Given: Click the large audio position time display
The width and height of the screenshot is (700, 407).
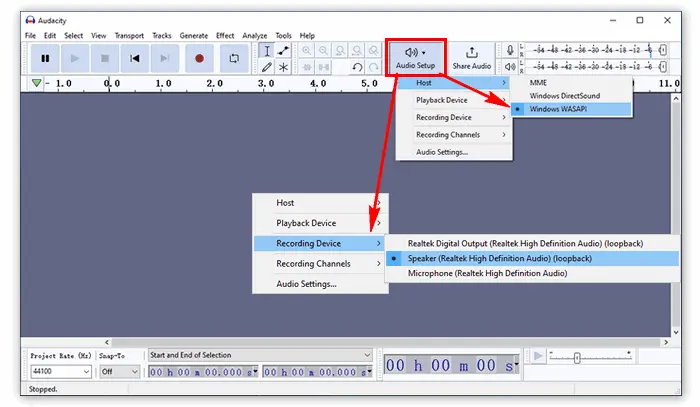Looking at the screenshot, I should (451, 365).
